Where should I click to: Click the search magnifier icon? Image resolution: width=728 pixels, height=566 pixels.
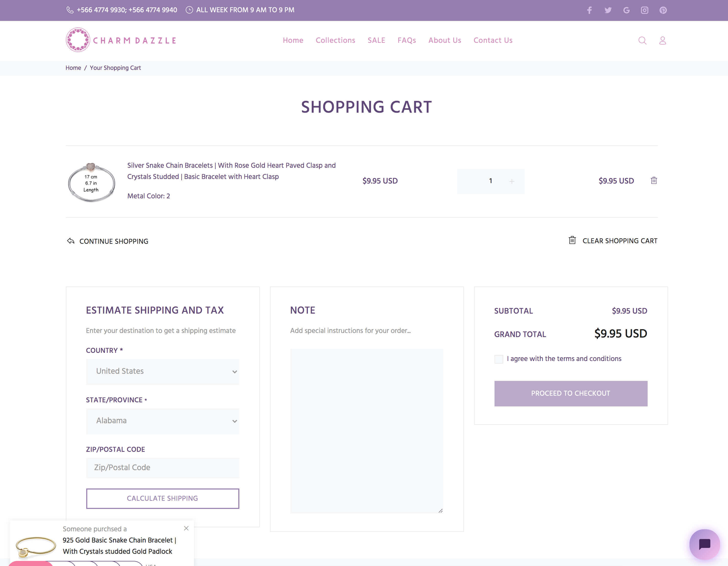tap(642, 41)
